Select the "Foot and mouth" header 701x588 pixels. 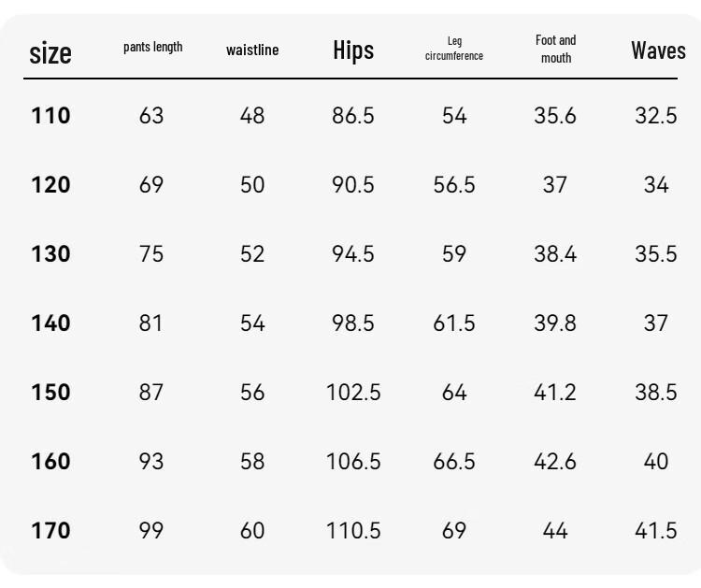click(555, 49)
